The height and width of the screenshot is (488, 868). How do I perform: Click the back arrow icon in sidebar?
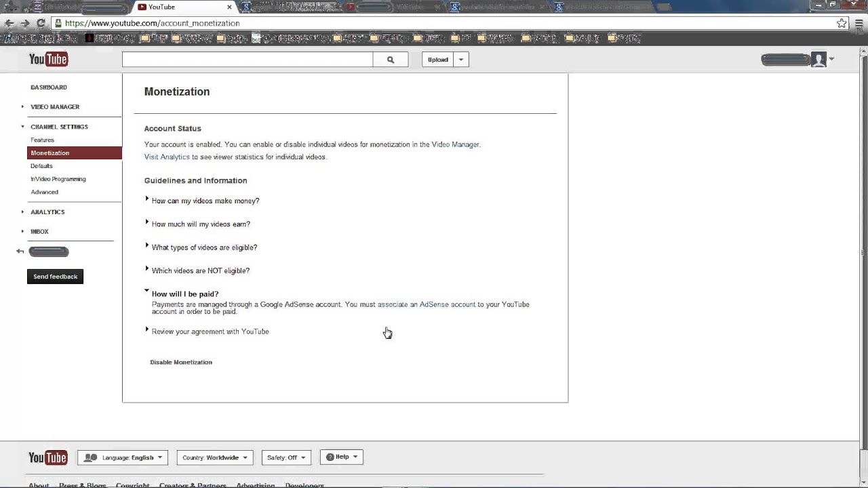tap(20, 251)
